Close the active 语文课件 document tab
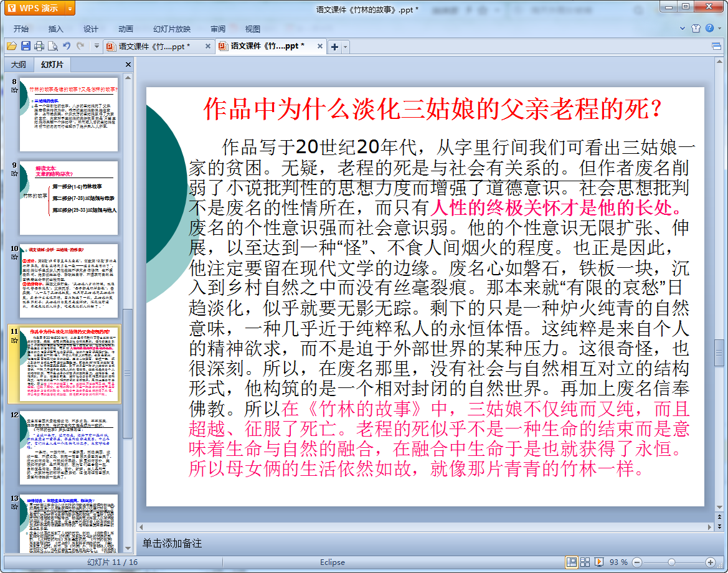The image size is (728, 573). coord(320,46)
